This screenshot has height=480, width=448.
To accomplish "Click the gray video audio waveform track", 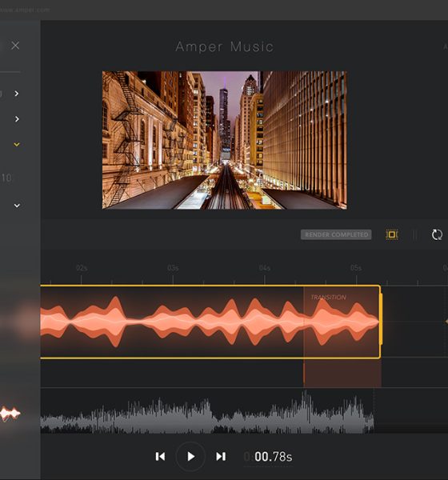I will click(207, 412).
